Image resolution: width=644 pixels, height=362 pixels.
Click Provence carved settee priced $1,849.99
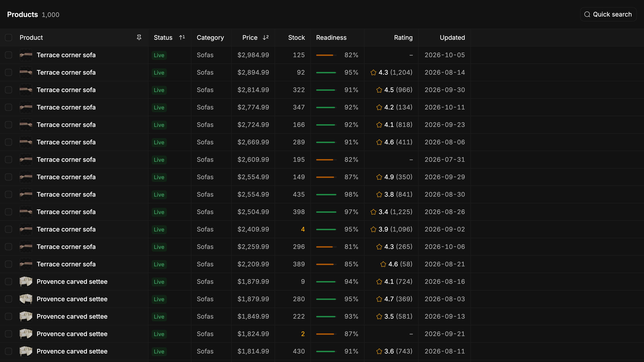pos(72,317)
